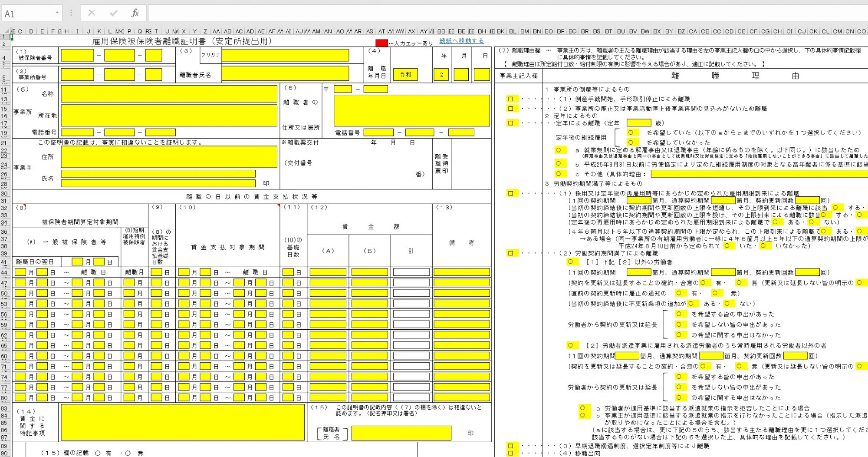Click the 離職者の住所又は居所 large input field
The width and height of the screenshot is (868, 457).
click(x=411, y=111)
